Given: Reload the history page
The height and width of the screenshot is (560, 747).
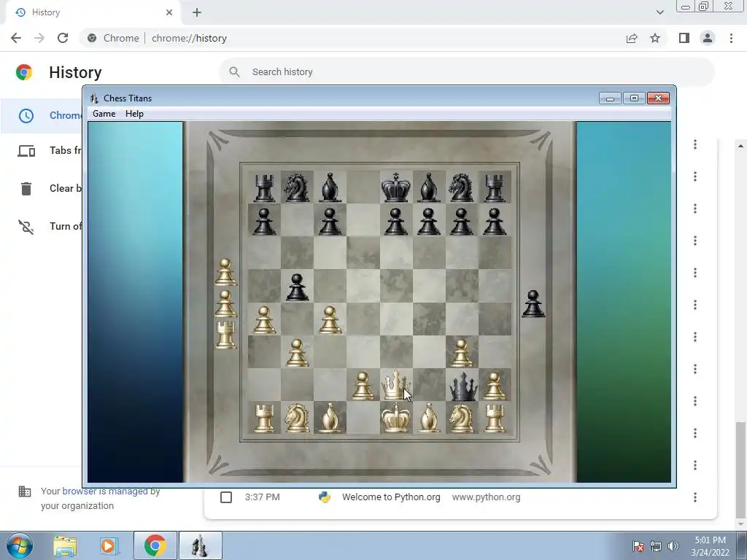Looking at the screenshot, I should click(63, 38).
